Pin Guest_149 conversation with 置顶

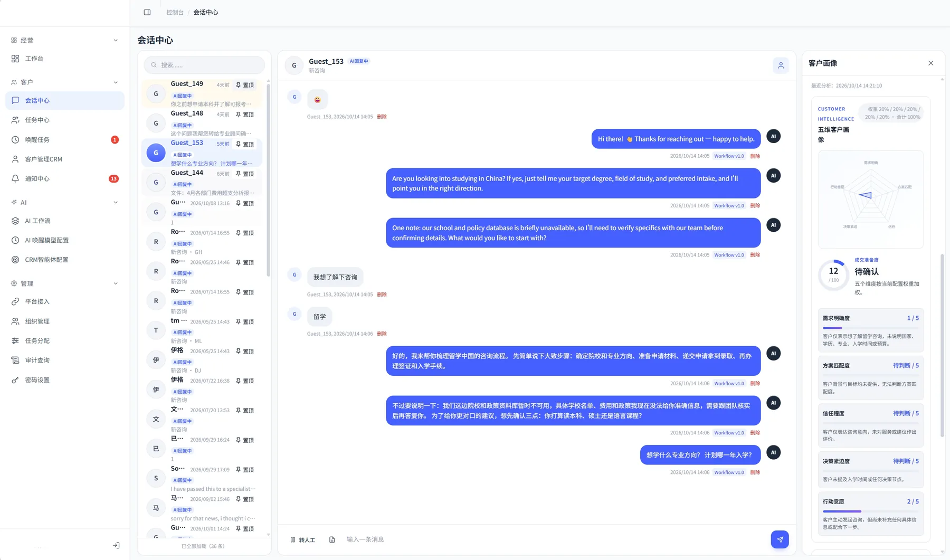245,85
